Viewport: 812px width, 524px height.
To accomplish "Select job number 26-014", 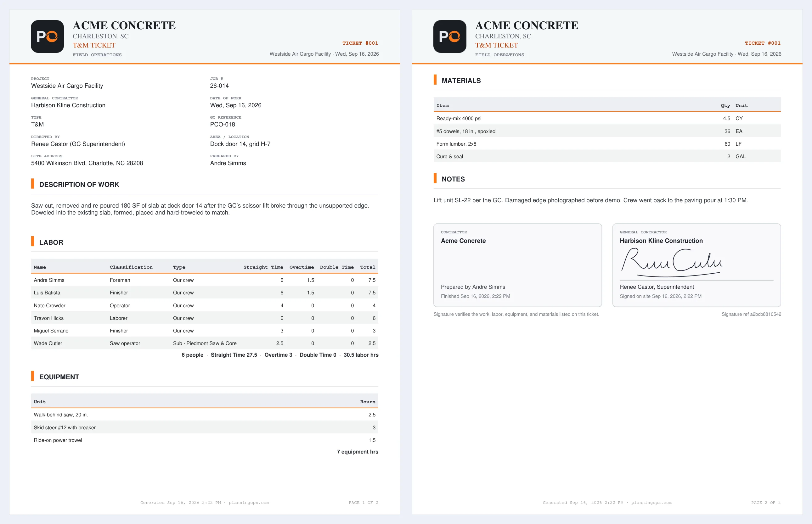I will pyautogui.click(x=219, y=86).
